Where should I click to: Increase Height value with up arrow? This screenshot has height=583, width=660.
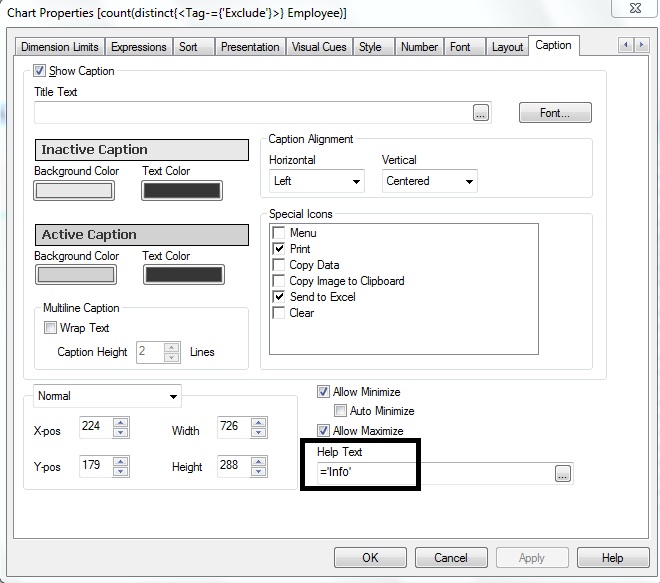tap(259, 462)
